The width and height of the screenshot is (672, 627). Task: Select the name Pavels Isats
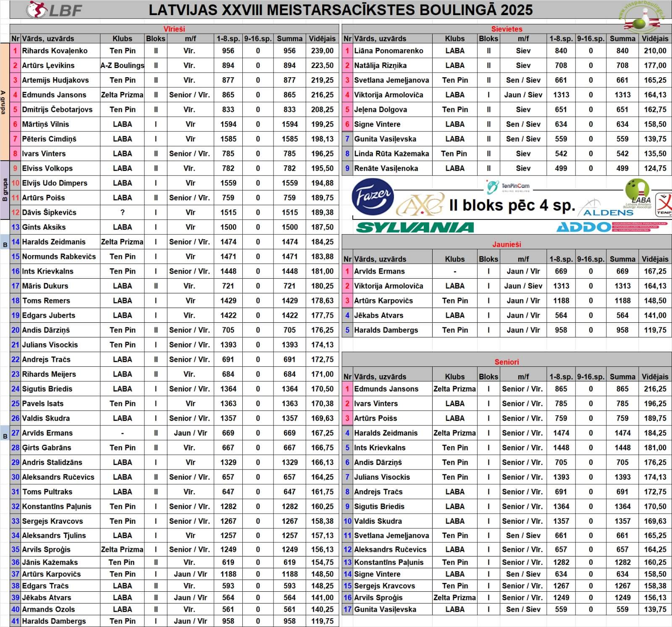(x=43, y=403)
